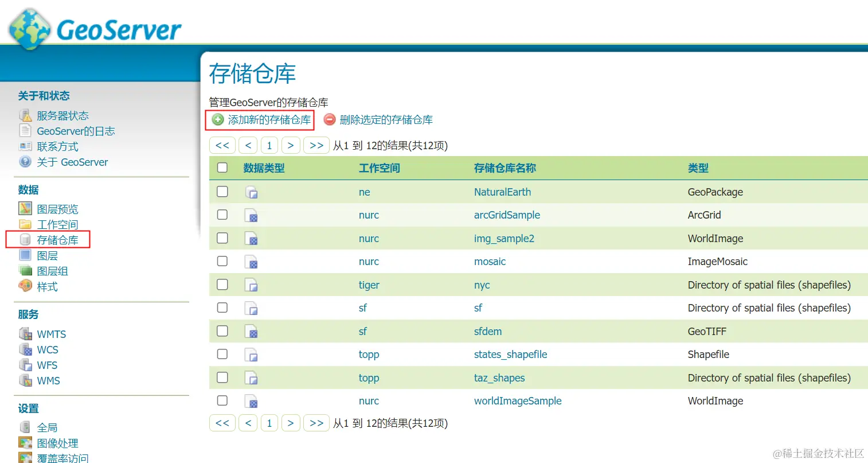Open 服务器状态 via its status icon

click(x=26, y=115)
